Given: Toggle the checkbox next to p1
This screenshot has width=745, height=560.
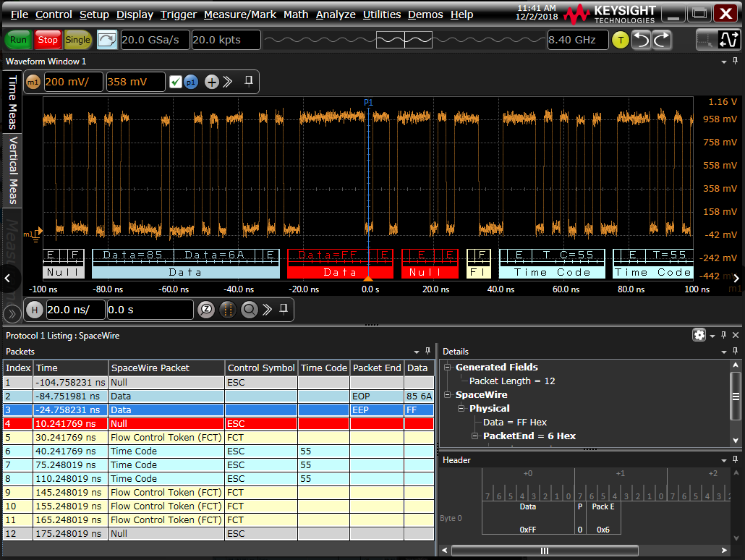Looking at the screenshot, I should (x=175, y=82).
